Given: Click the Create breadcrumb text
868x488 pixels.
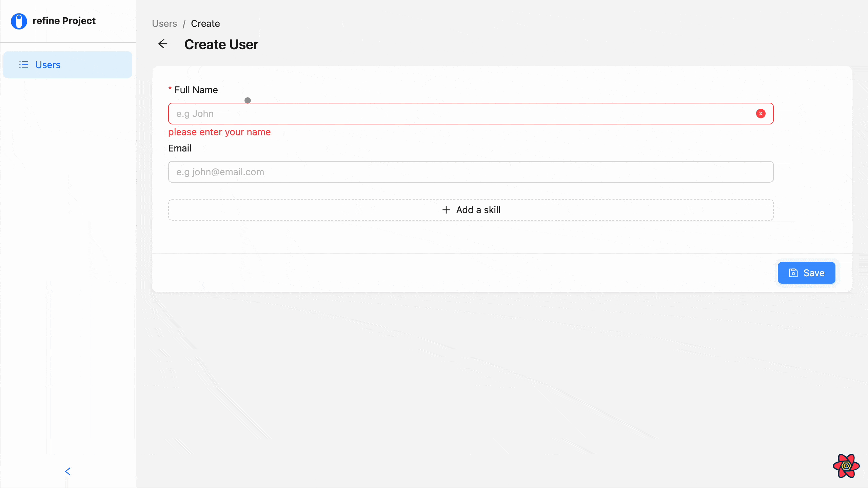Looking at the screenshot, I should pyautogui.click(x=205, y=23).
